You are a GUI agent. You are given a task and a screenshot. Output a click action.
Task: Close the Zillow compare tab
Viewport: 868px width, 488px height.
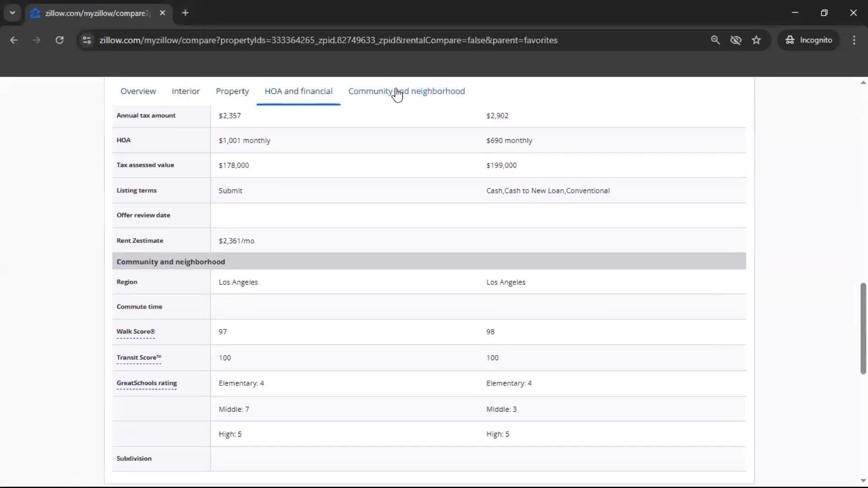[x=163, y=13]
